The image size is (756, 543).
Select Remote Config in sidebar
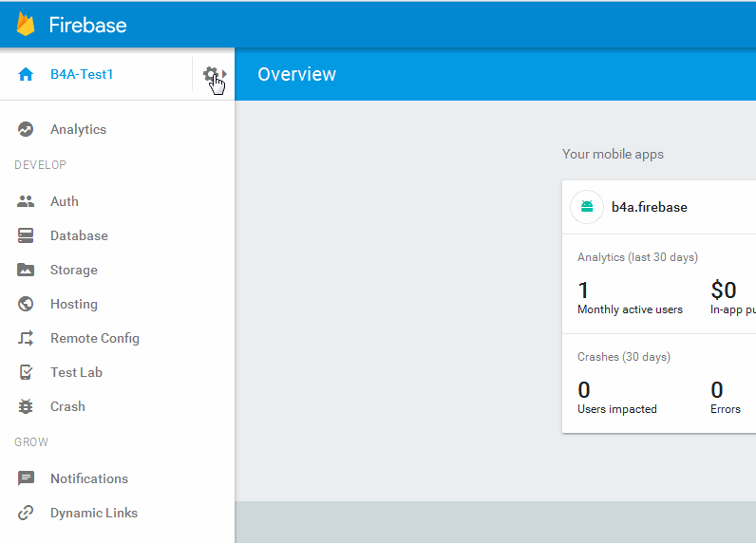click(94, 338)
